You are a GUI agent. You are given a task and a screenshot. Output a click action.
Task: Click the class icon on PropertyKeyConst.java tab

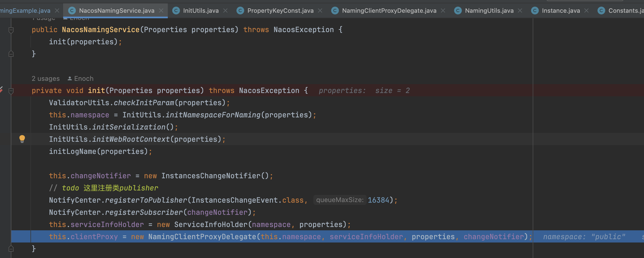pos(240,11)
